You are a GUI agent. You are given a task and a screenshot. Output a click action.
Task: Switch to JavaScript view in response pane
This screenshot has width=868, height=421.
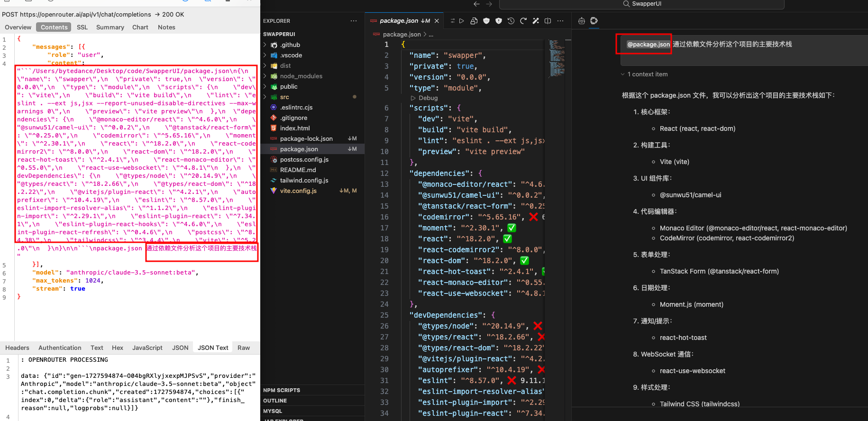[147, 348]
